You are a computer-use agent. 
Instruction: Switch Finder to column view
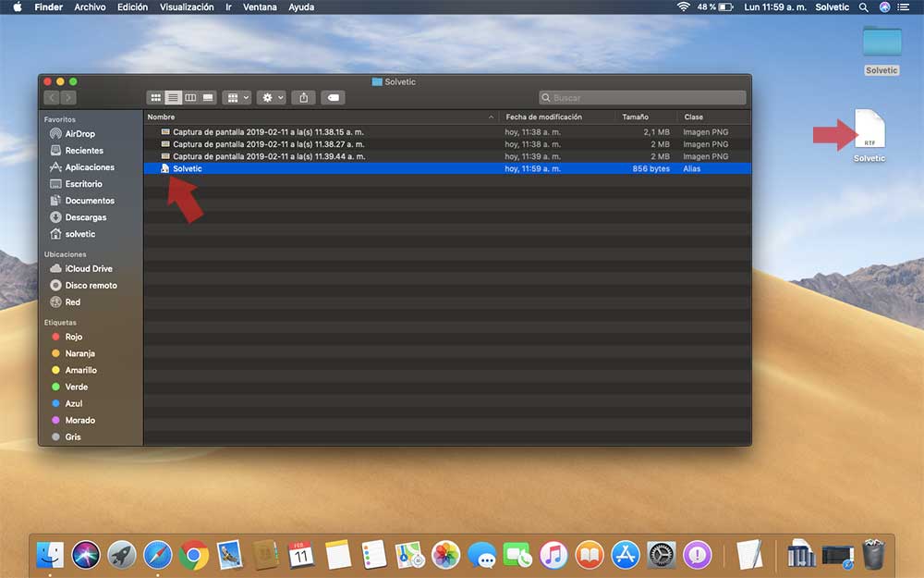point(190,98)
